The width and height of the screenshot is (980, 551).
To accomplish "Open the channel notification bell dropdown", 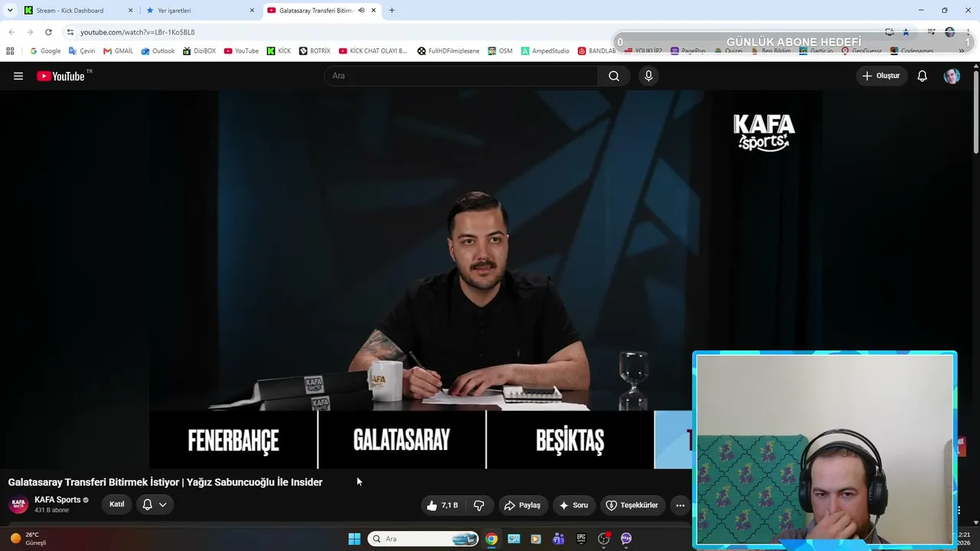I will (154, 505).
